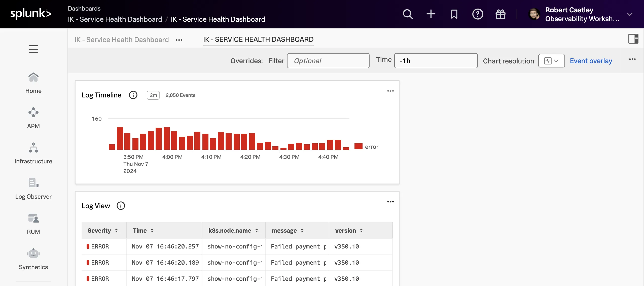
Task: Open Log View chart options menu
Action: click(390, 202)
